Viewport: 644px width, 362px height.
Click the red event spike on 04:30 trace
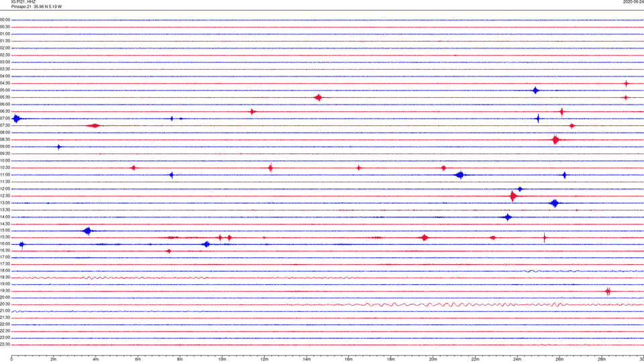tap(627, 84)
